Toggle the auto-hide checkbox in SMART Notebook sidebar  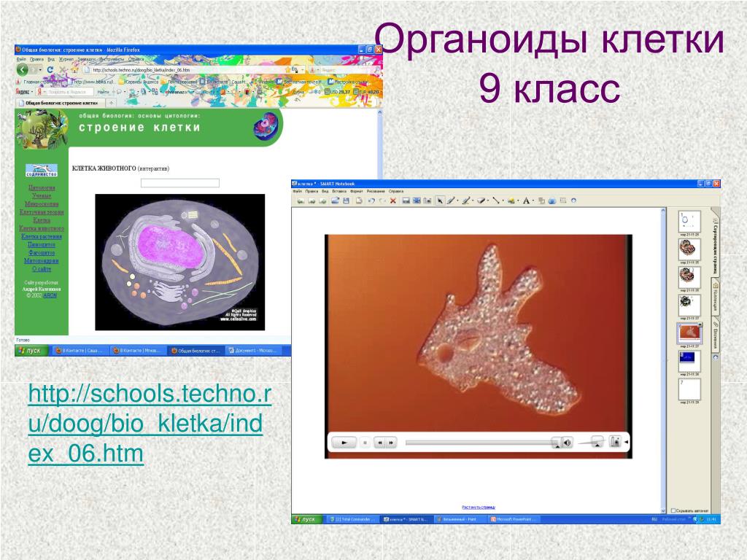673,510
